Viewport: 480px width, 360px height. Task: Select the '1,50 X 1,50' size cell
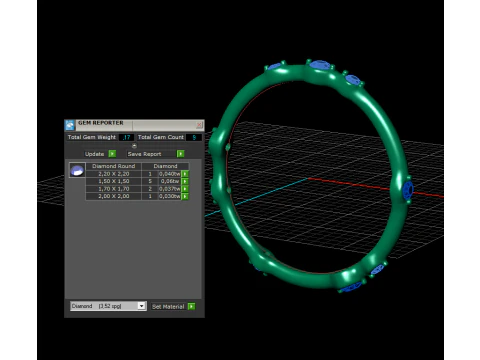(x=114, y=181)
